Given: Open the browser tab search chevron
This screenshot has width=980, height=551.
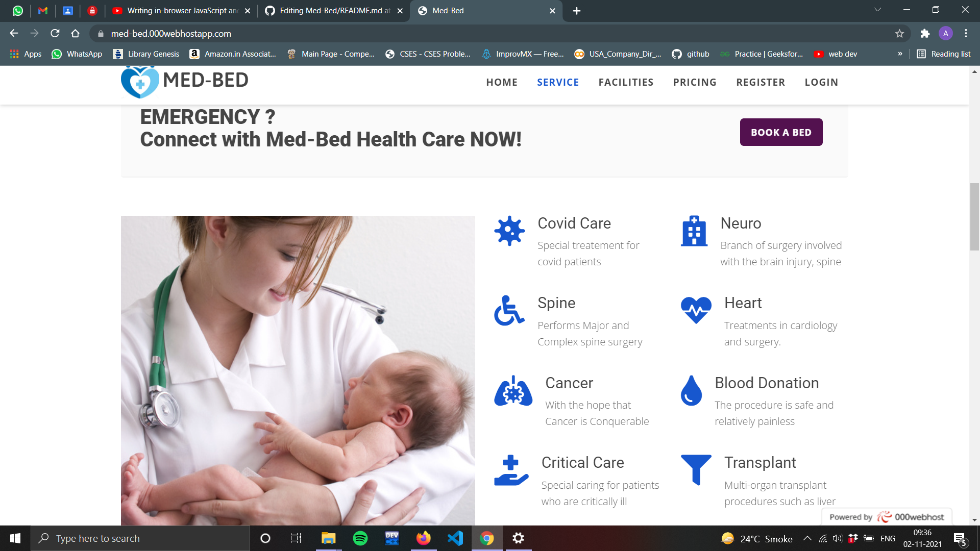Looking at the screenshot, I should coord(877,10).
